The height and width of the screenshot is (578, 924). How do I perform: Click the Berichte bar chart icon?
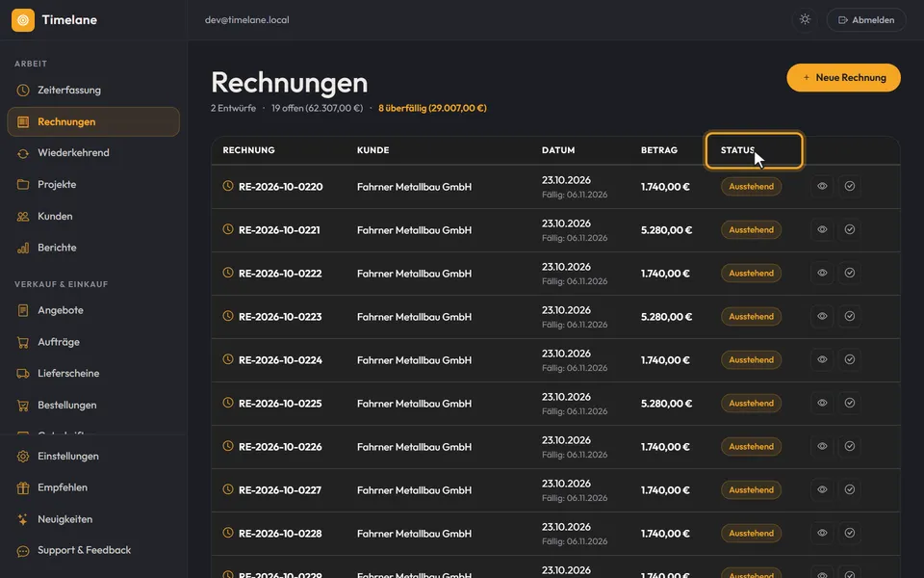[23, 248]
